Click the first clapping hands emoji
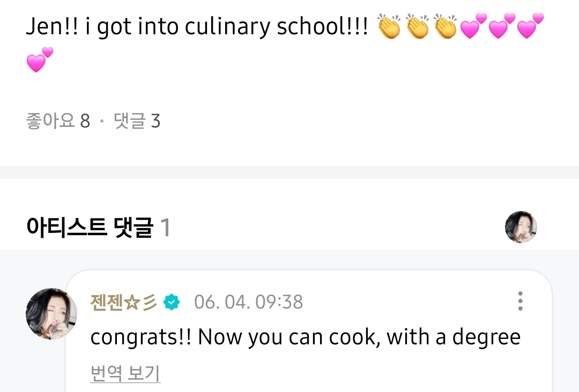Viewport: 579px width, 392px height. (x=389, y=27)
